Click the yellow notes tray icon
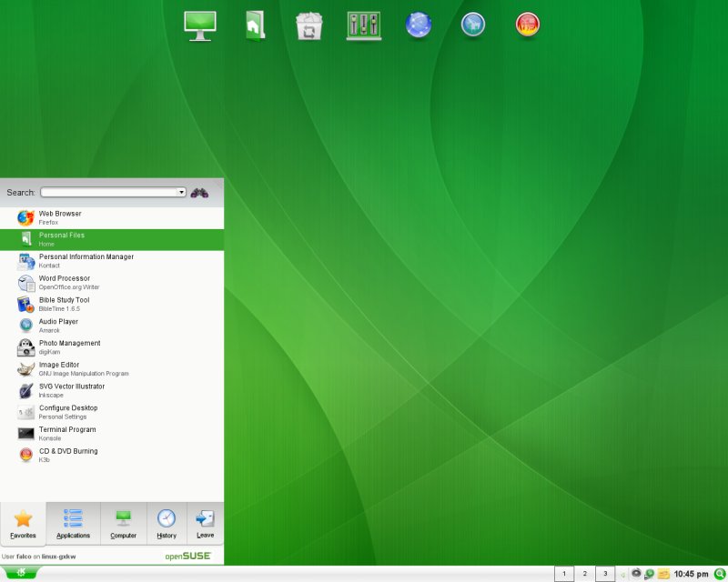 click(663, 574)
